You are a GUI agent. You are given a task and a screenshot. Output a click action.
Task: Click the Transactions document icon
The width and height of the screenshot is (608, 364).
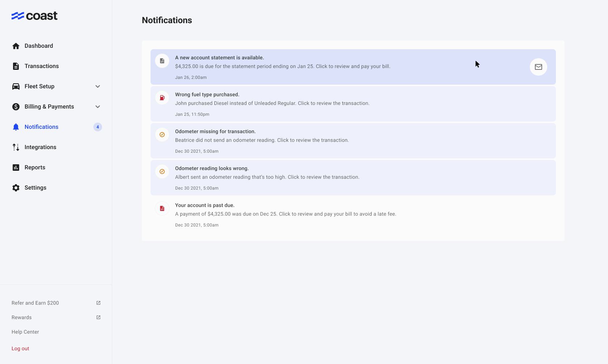point(16,66)
